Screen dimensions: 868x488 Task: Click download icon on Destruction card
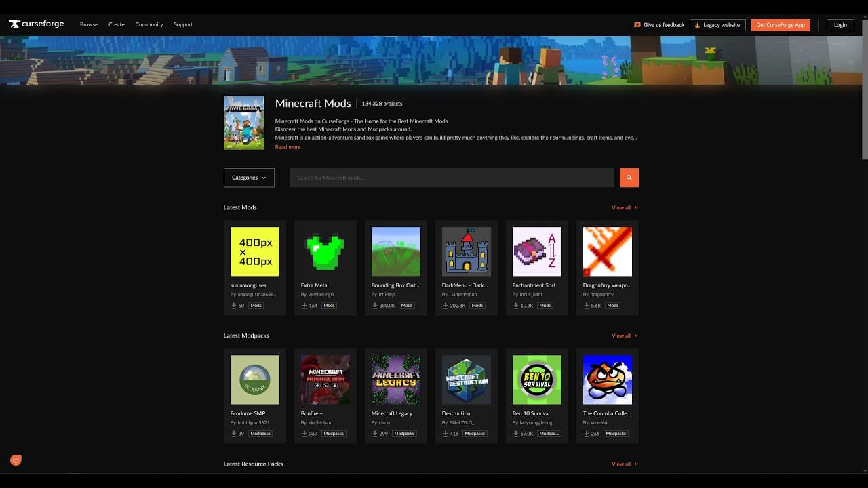446,434
